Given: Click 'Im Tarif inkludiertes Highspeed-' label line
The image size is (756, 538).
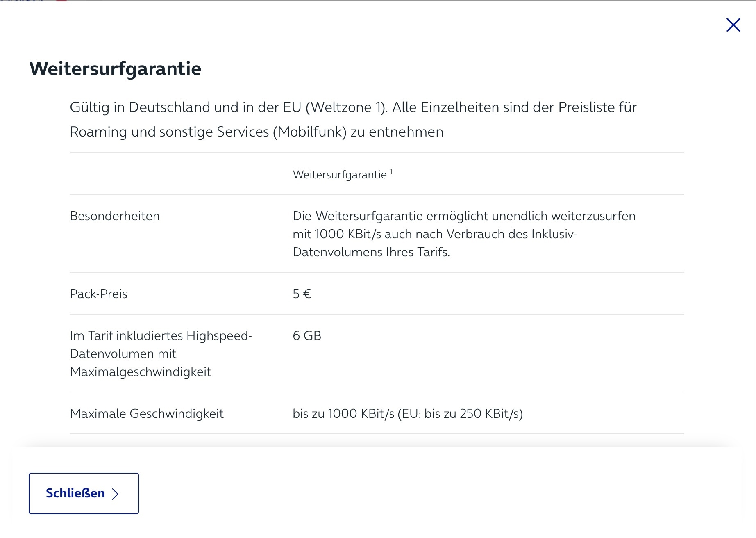Looking at the screenshot, I should click(x=161, y=336).
